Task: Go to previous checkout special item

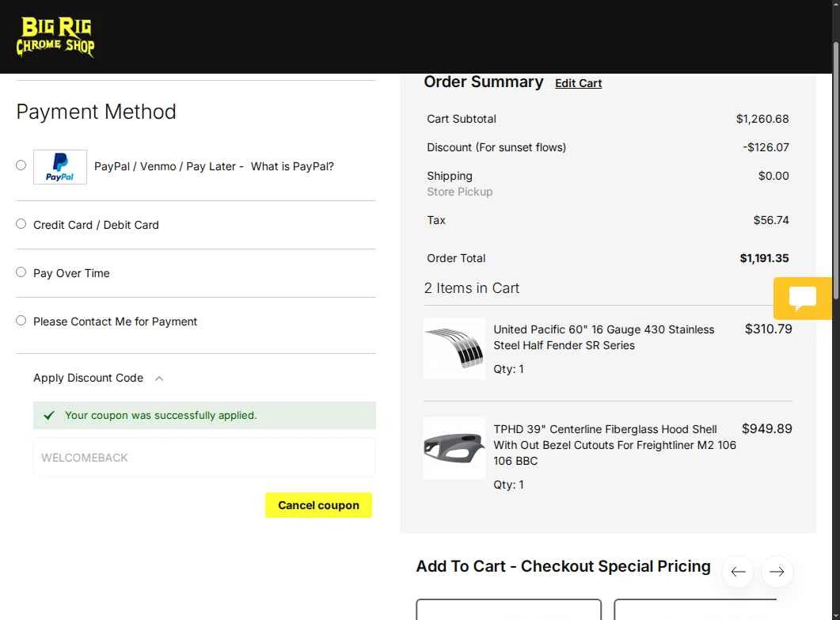Action: 738,572
